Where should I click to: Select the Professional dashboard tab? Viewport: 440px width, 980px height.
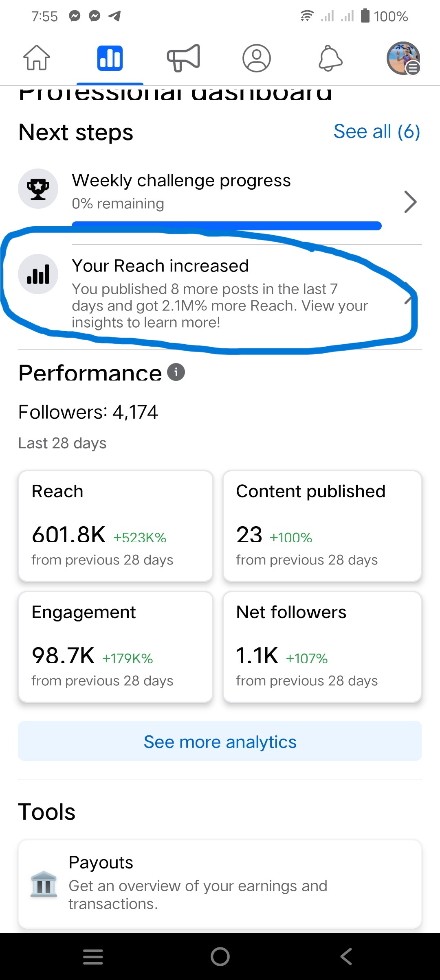pyautogui.click(x=110, y=58)
